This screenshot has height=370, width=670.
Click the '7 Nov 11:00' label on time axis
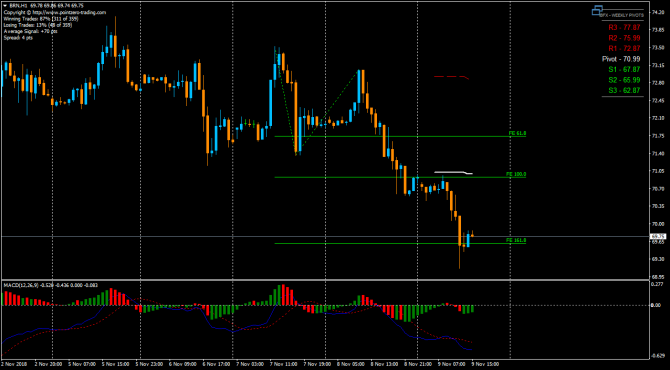[x=283, y=364]
